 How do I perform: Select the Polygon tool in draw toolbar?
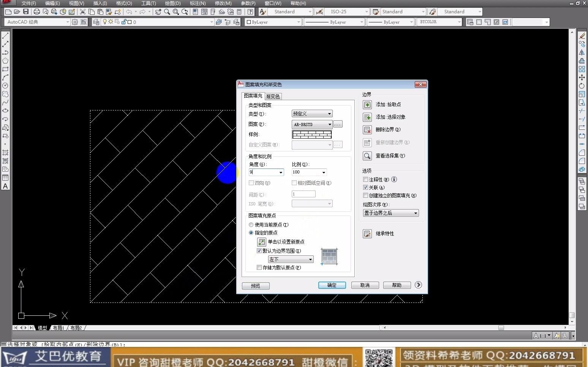[5, 61]
